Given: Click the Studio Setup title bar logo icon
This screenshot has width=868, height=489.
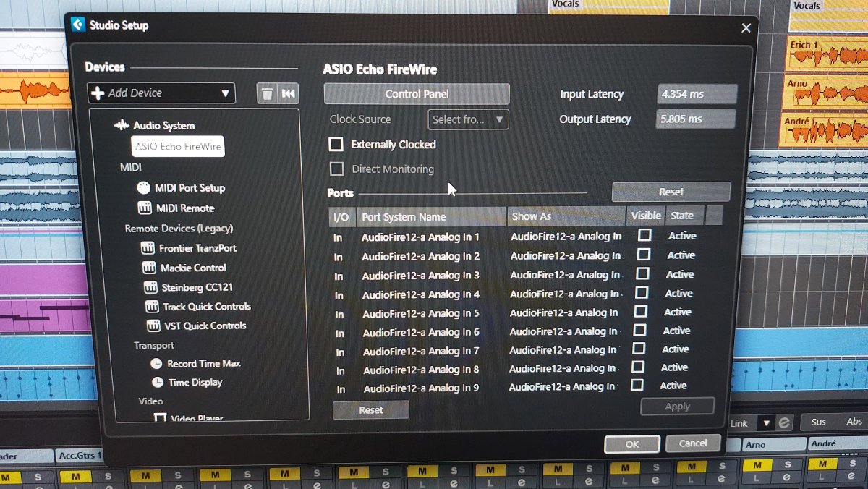Looking at the screenshot, I should tap(78, 25).
